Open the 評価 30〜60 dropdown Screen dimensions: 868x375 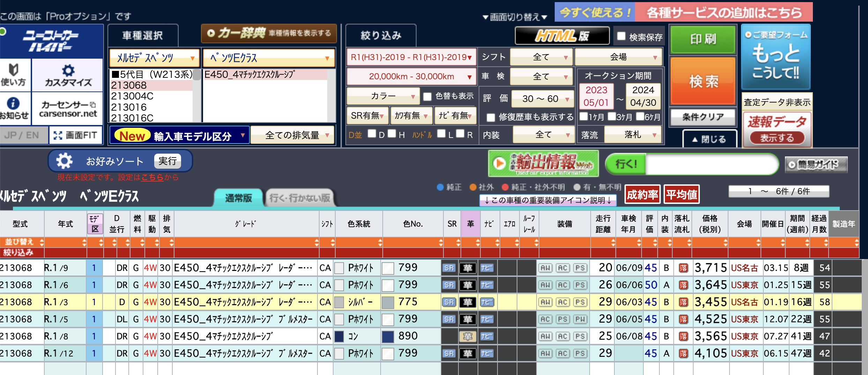click(542, 99)
